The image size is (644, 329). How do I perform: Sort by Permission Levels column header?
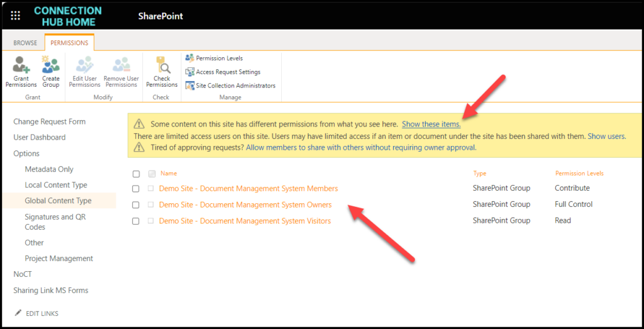pos(579,174)
